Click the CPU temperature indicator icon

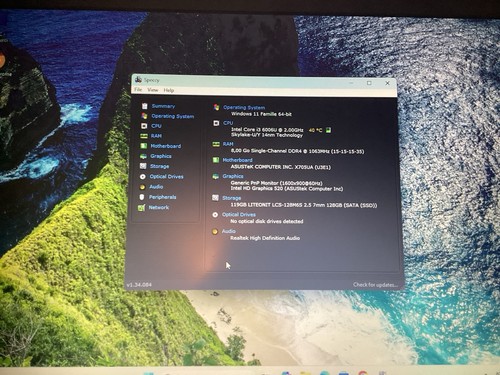click(328, 130)
